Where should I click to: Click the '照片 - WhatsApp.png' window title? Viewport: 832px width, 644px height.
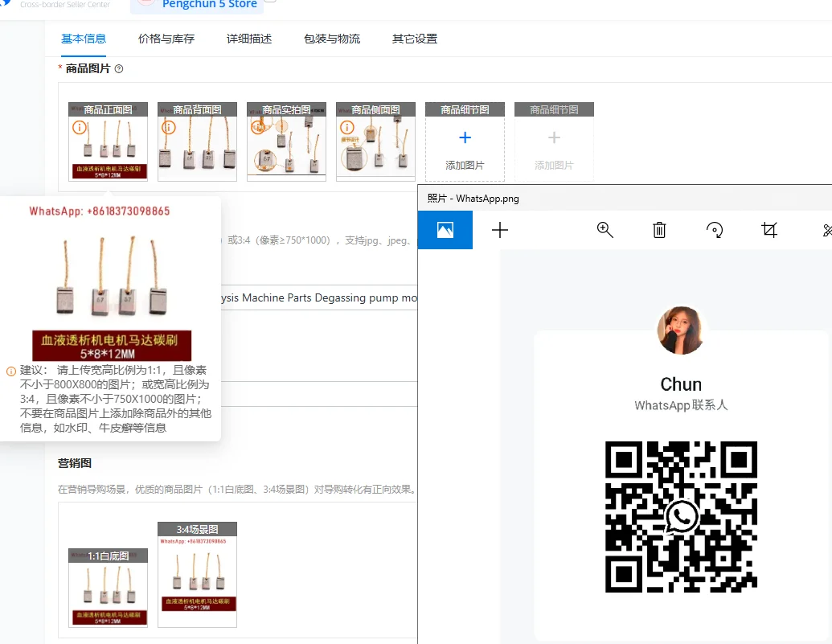(x=473, y=199)
